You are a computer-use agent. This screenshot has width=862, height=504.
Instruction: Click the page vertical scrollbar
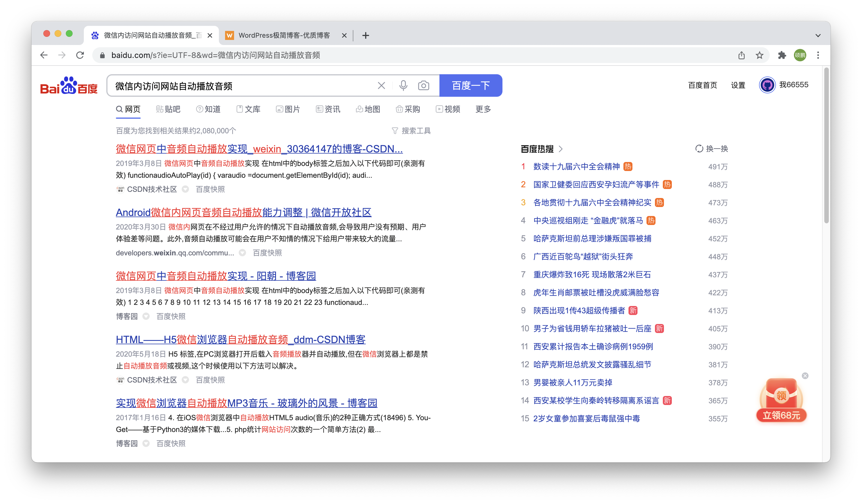[826, 145]
